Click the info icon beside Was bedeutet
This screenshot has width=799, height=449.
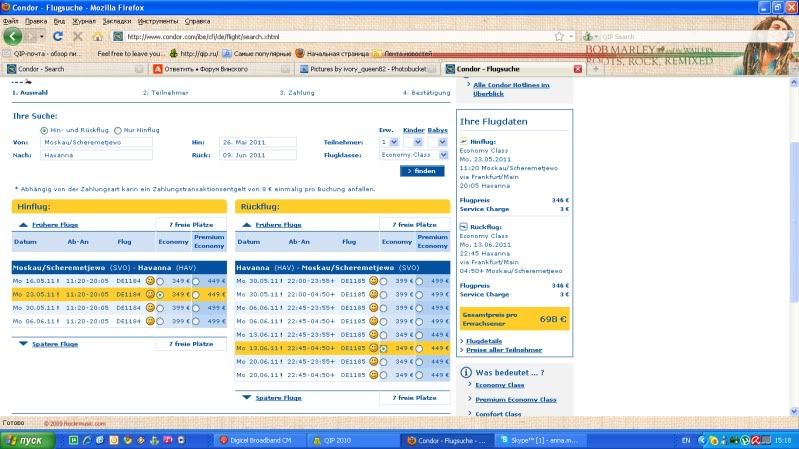pyautogui.click(x=466, y=373)
